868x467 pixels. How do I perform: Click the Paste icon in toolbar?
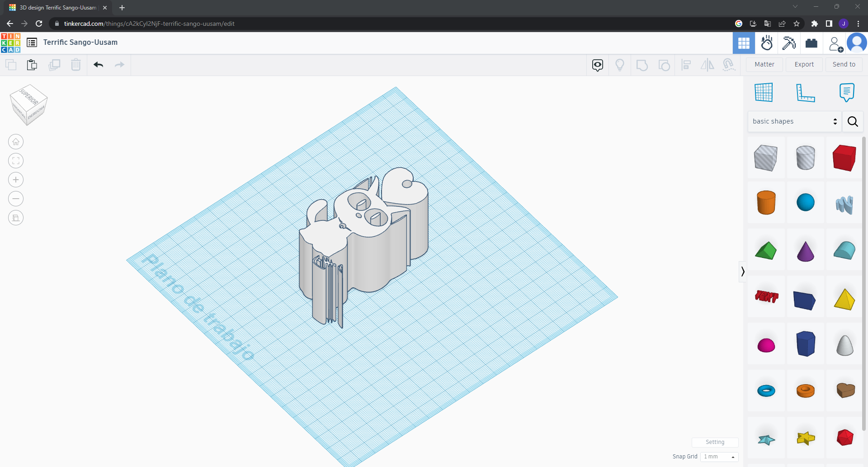click(32, 65)
